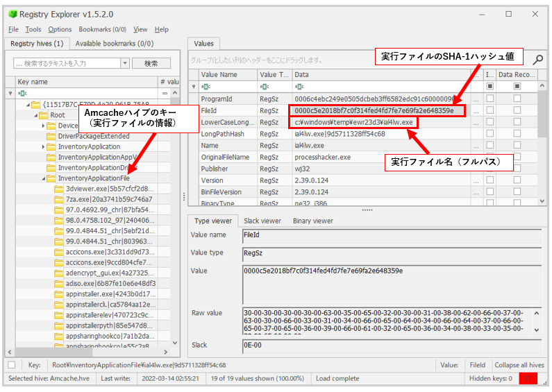Toggle the first checkbox in LongPathHash row

[x=490, y=133]
